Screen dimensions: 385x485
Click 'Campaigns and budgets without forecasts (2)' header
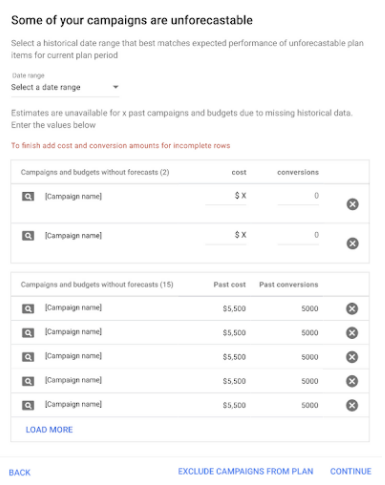tap(95, 172)
